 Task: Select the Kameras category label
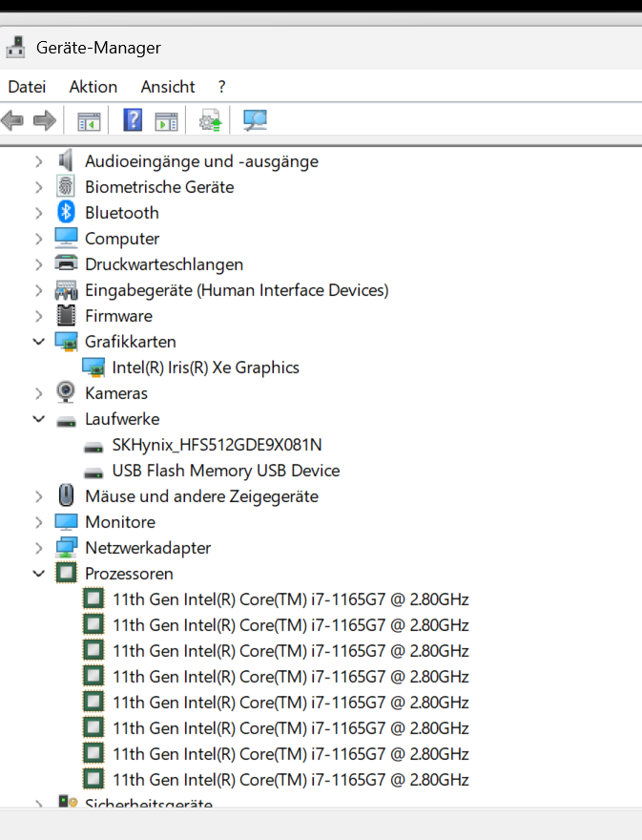click(x=116, y=393)
